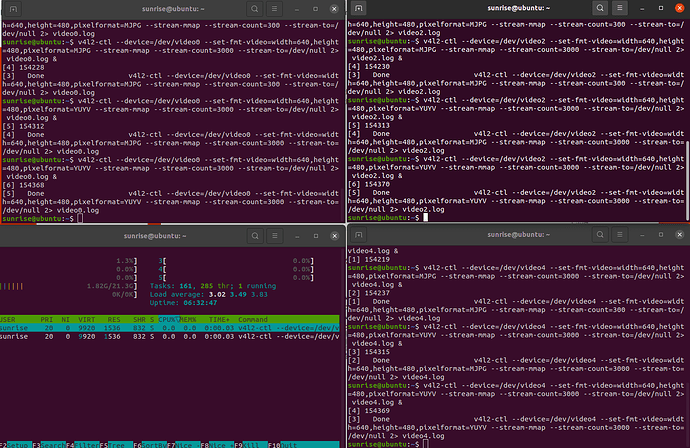Click memory usage 1.82G/21.3G meter in htop

click(111, 286)
